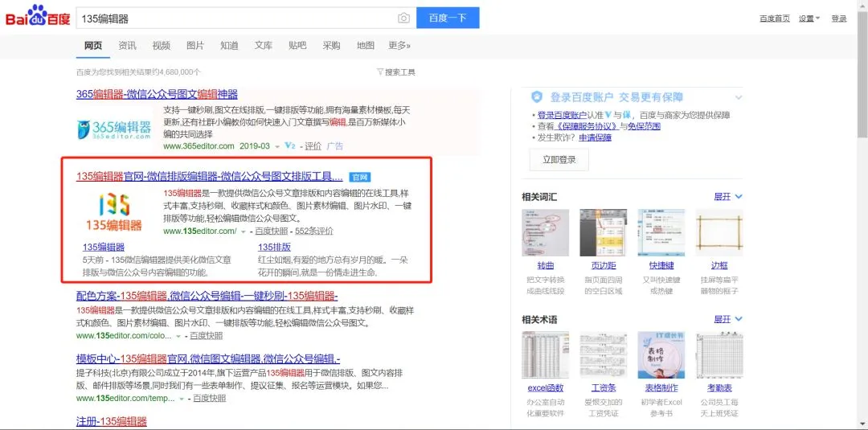Image resolution: width=868 pixels, height=430 pixels.
Task: Click the 365编辑器 owl logo image
Action: (x=114, y=129)
